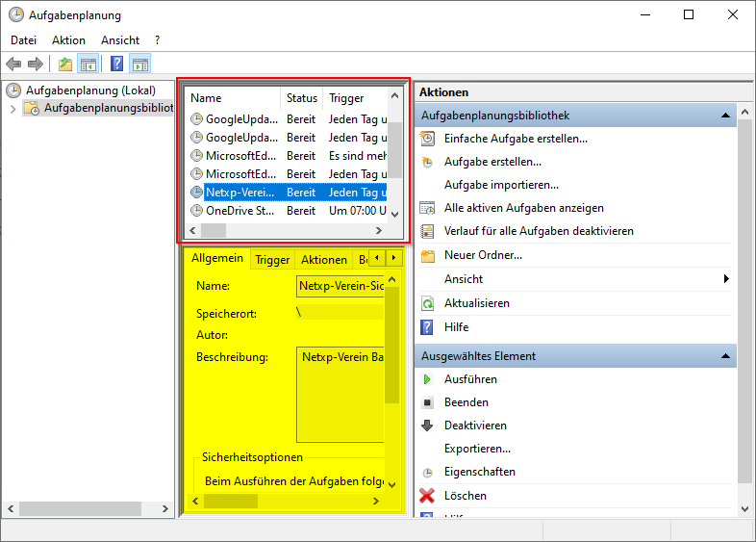Select the first GoogleUpda... task row
The height and width of the screenshot is (542, 756).
pyautogui.click(x=288, y=119)
